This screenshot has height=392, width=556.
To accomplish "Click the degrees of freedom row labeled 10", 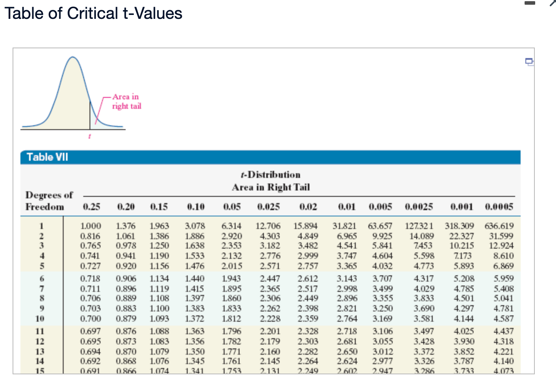I will 40,319.
